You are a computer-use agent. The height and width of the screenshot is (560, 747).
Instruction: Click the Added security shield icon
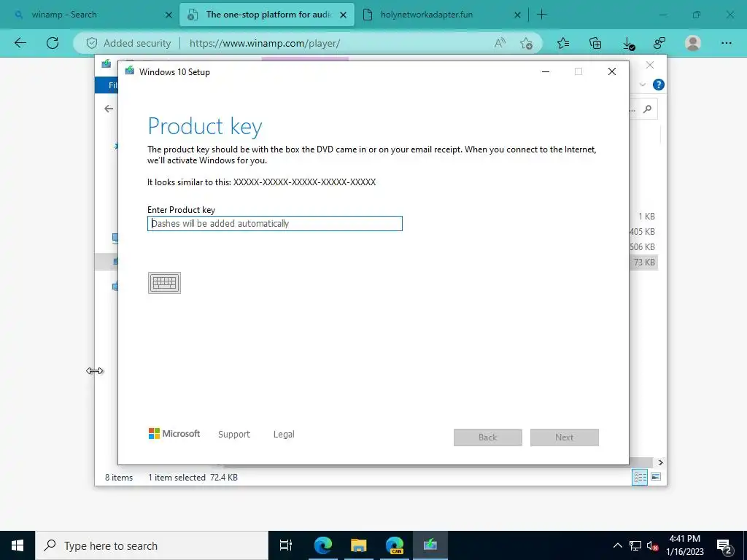coord(92,43)
